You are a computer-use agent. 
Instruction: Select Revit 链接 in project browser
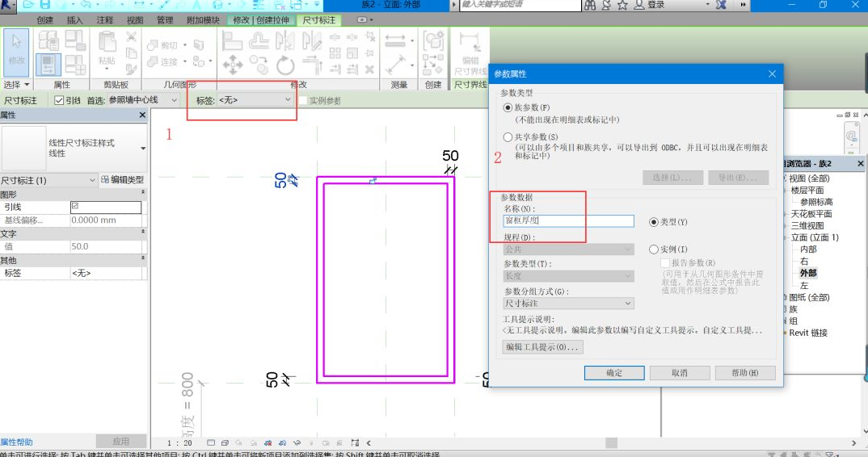pos(808,333)
